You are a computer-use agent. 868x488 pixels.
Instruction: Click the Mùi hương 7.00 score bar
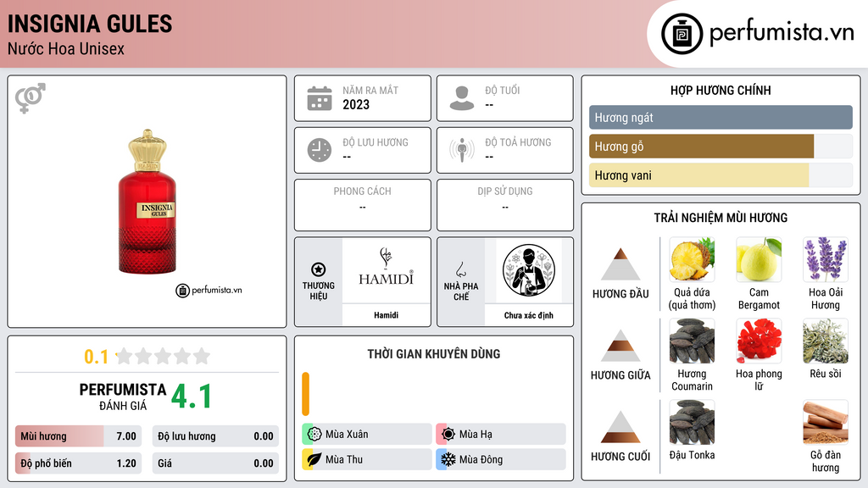[x=79, y=436]
